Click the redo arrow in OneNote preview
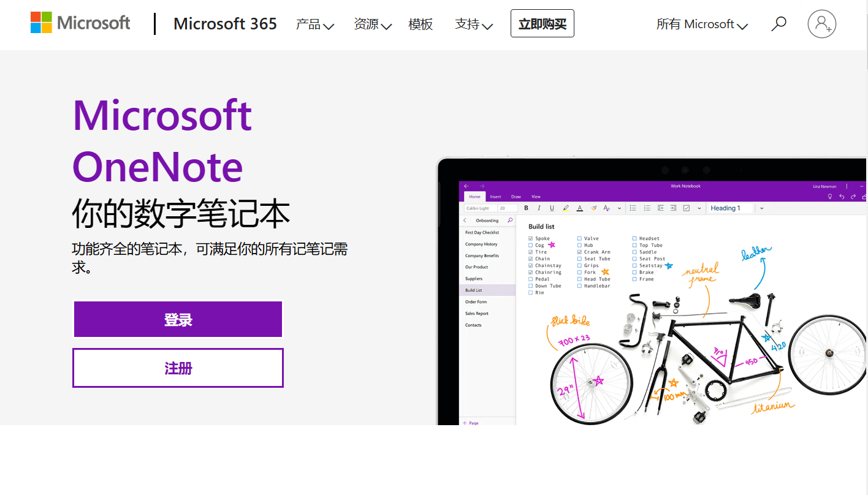The image size is (868, 495). (x=853, y=197)
